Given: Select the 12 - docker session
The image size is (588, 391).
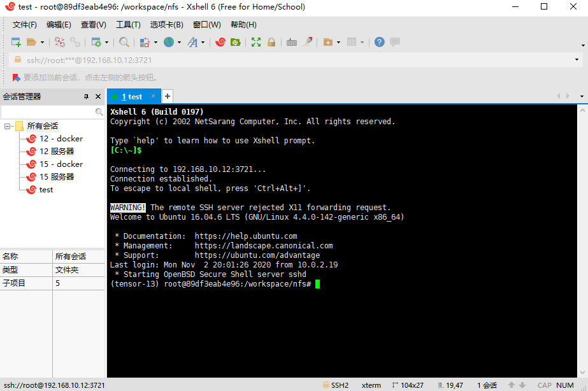Looking at the screenshot, I should point(61,139).
